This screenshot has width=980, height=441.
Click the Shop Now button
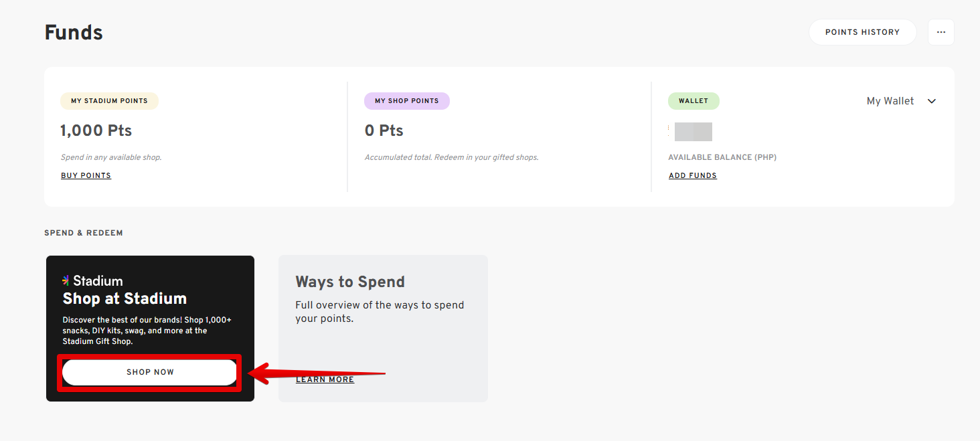click(150, 372)
